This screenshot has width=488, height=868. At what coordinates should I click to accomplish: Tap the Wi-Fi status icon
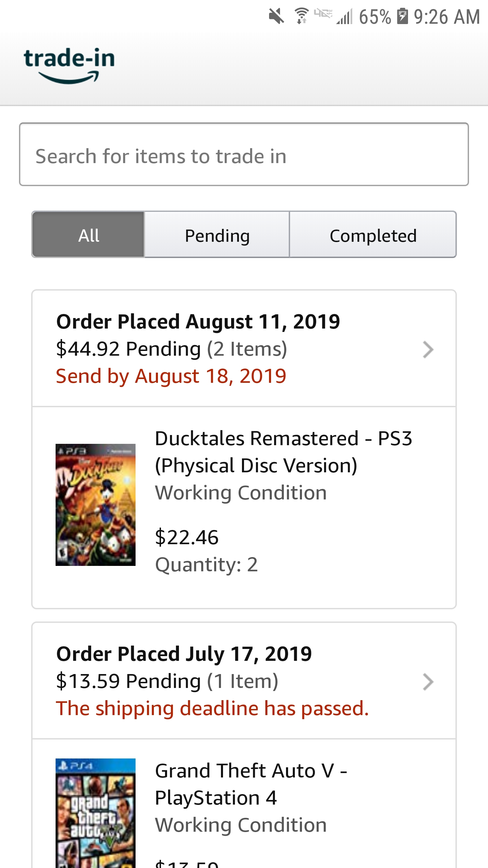click(x=301, y=16)
